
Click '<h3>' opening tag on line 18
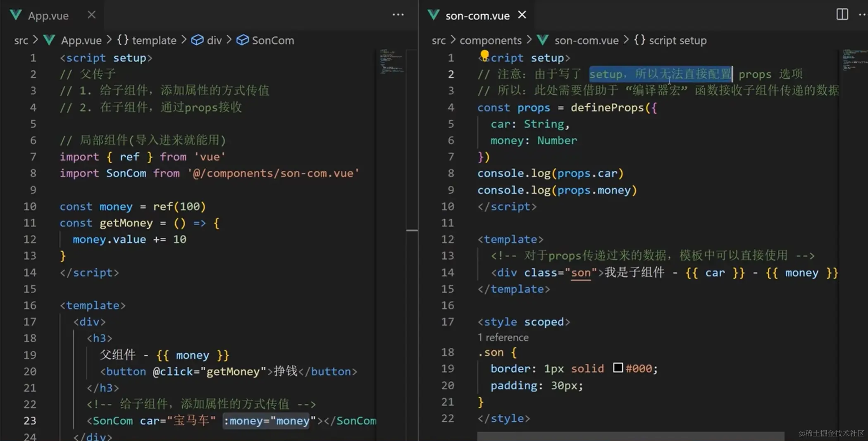100,338
